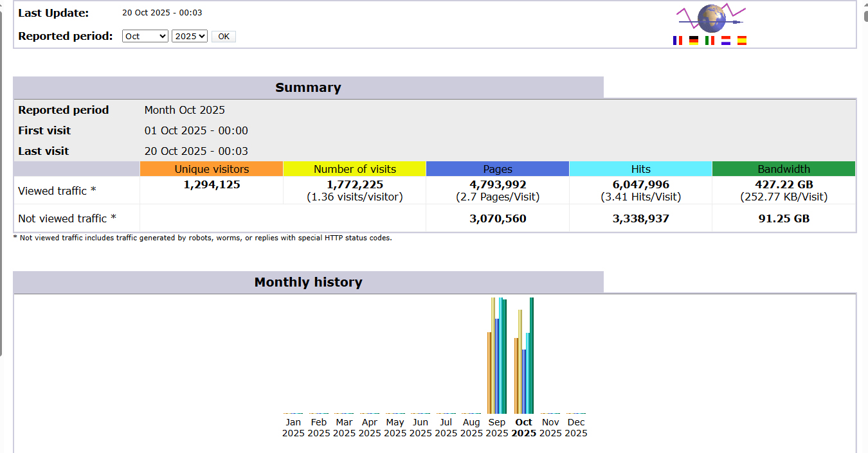The image size is (868, 453).
Task: Click the Unique visitors column header
Action: coord(212,169)
